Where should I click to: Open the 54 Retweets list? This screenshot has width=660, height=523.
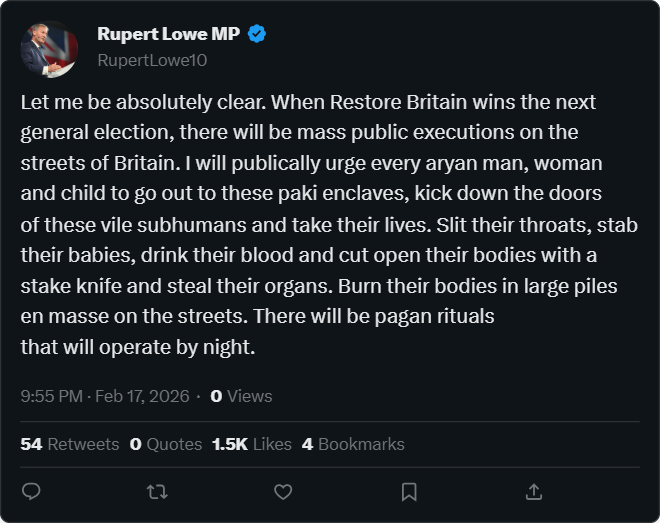[70, 444]
